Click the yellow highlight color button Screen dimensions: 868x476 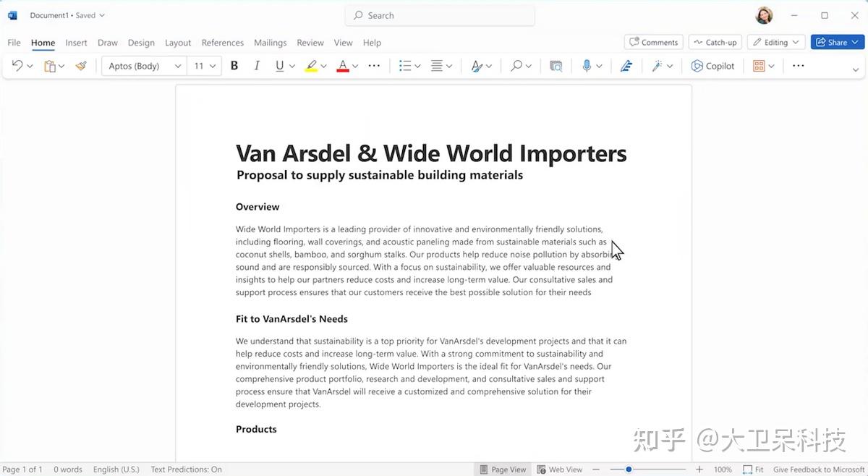(x=311, y=66)
